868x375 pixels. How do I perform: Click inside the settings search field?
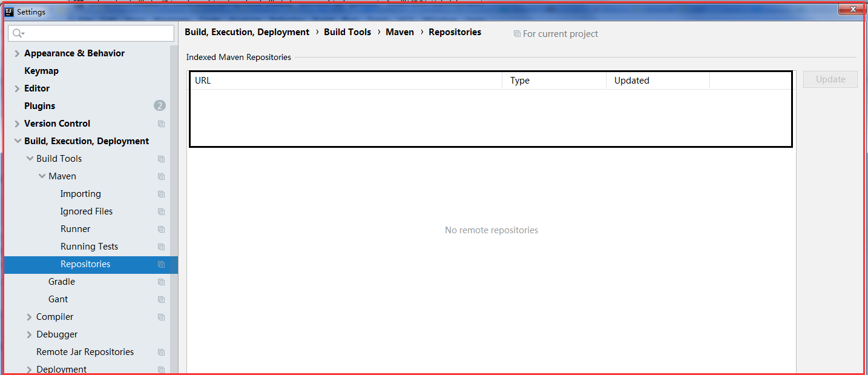91,33
